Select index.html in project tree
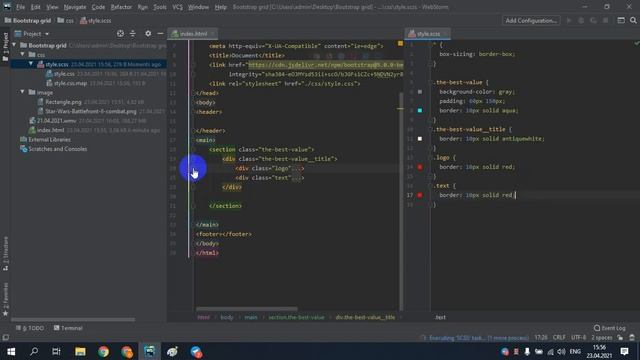 pos(50,130)
